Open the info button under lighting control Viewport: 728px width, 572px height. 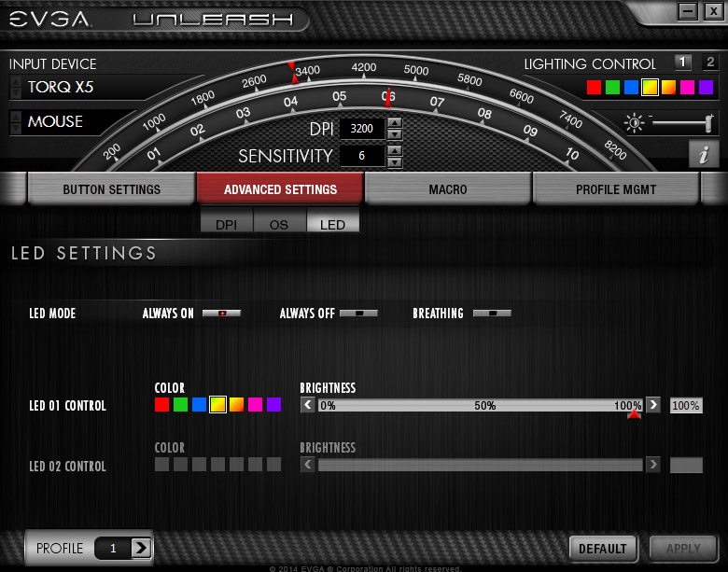coord(704,154)
